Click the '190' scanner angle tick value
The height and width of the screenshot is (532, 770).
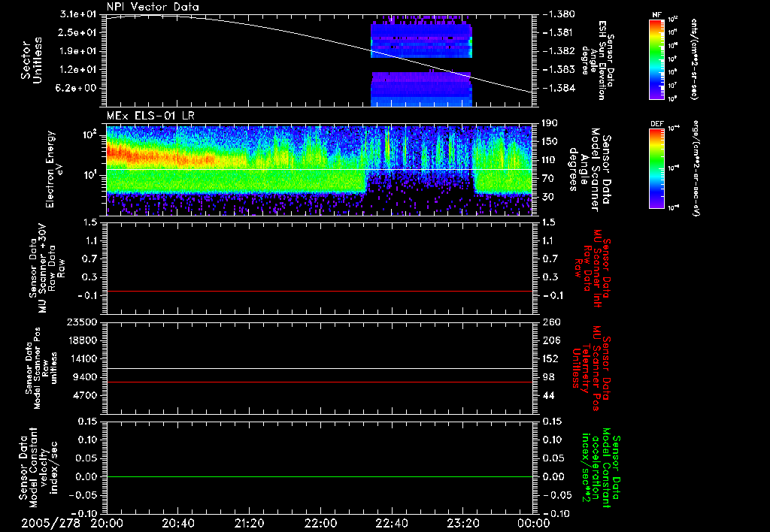click(x=550, y=123)
